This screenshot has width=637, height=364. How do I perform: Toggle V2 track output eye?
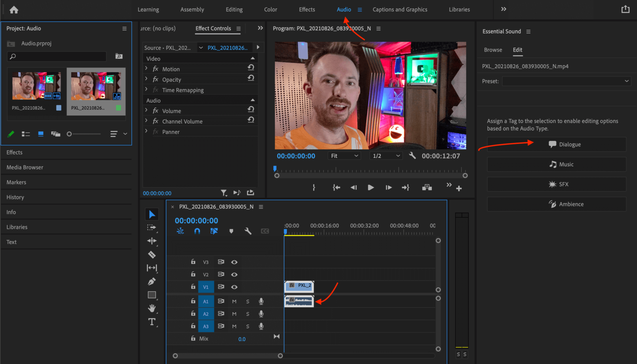(234, 274)
